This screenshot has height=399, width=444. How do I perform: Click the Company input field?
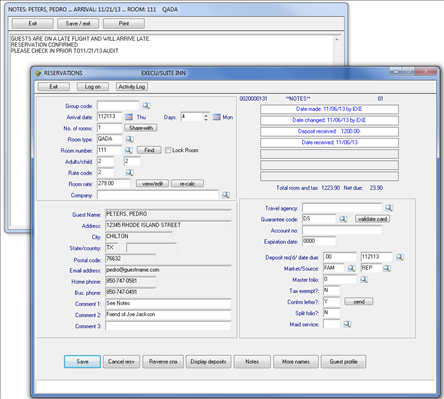[x=158, y=195]
